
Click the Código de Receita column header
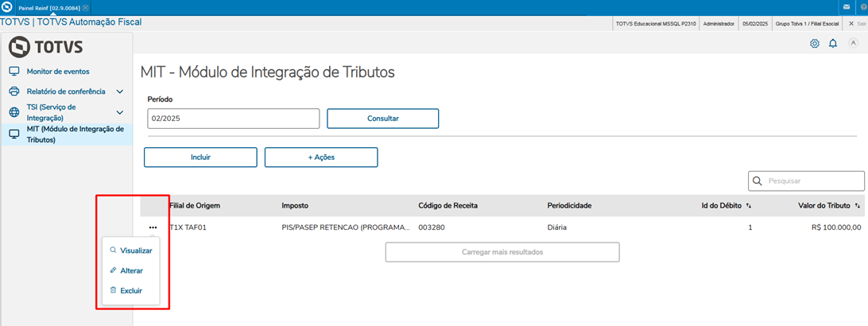coord(448,206)
